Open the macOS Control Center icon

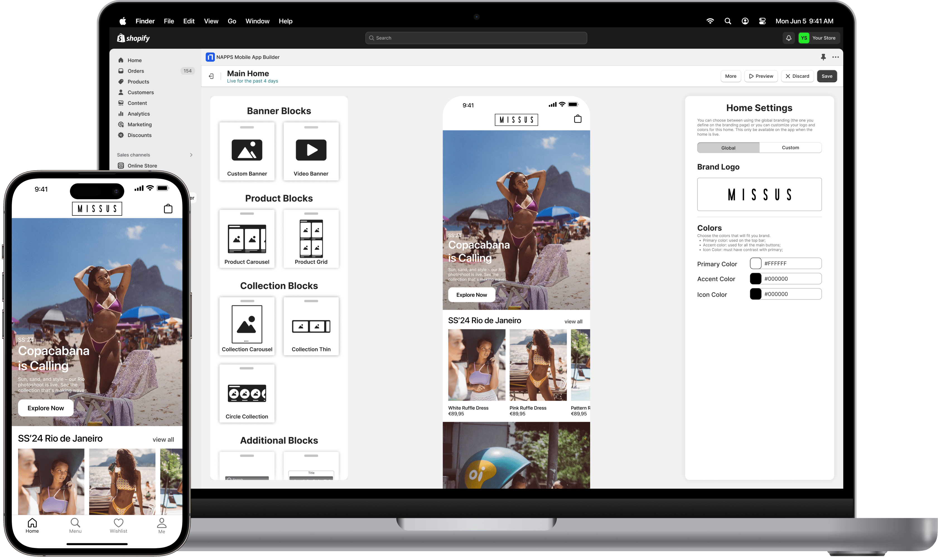tap(762, 21)
